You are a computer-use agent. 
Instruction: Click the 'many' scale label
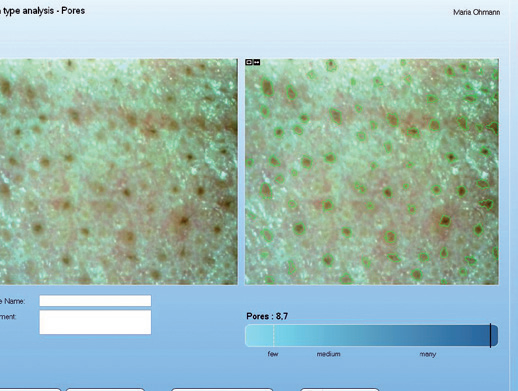428,354
